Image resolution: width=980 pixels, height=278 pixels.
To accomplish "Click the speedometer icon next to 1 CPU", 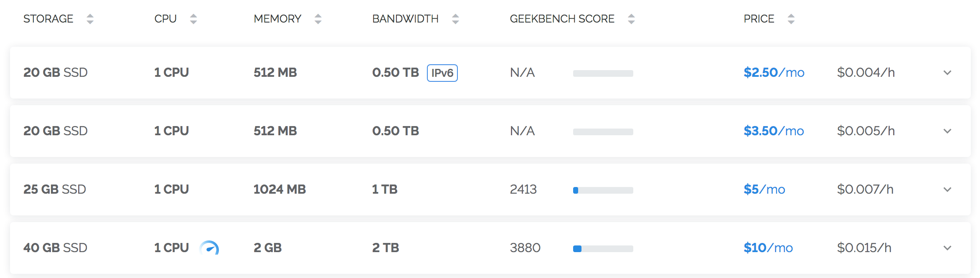I will 209,248.
